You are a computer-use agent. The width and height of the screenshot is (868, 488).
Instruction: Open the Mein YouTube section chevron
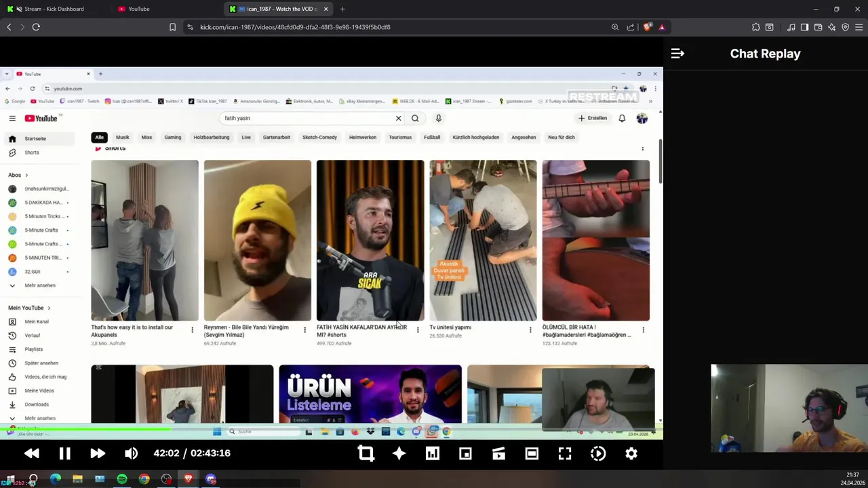(49, 308)
